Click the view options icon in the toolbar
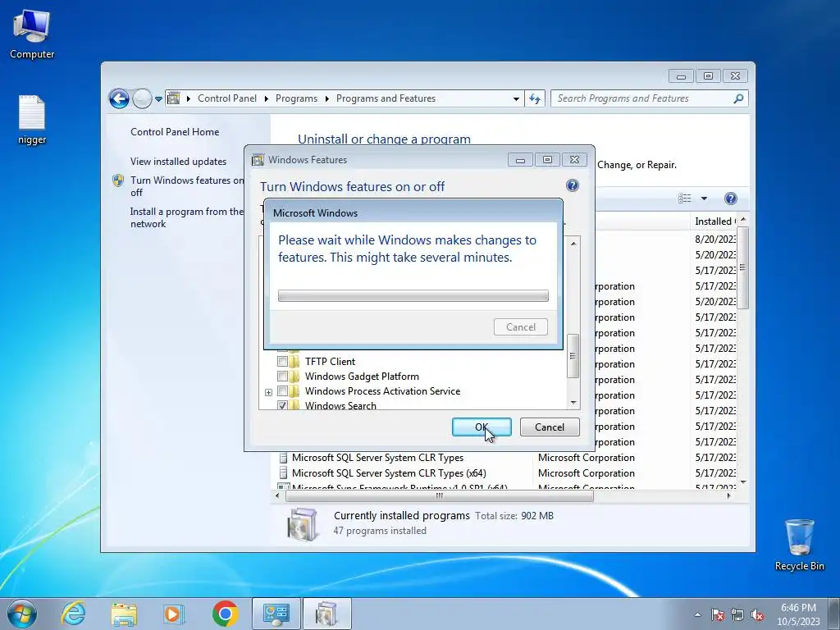 [685, 199]
